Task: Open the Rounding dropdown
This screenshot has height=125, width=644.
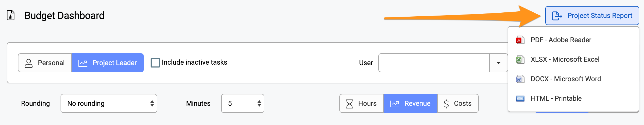Action: [x=109, y=103]
